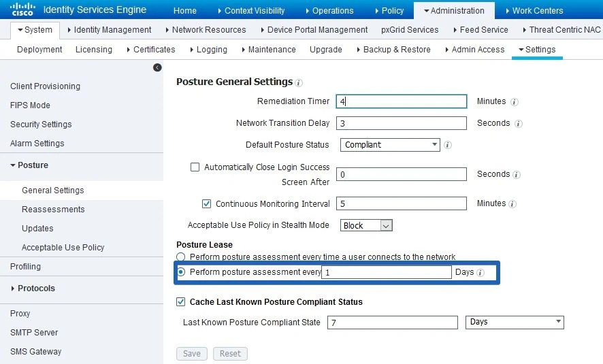Go to Deployment page

(39, 50)
